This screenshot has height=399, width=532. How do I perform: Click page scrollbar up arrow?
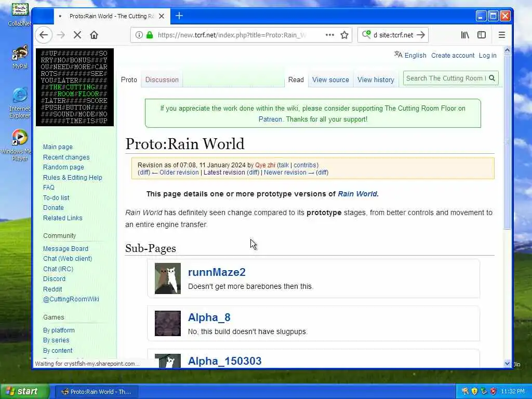click(x=507, y=50)
